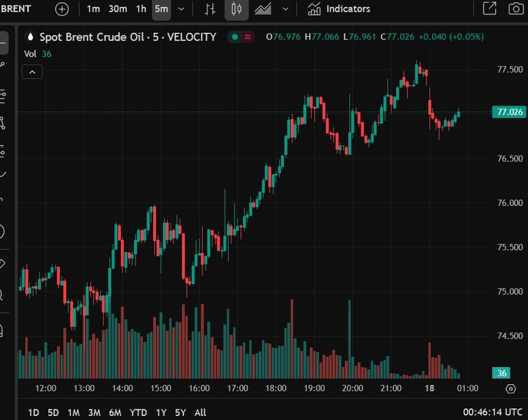
Task: Open chart settings hexagon icon near time axis
Action: [510, 388]
